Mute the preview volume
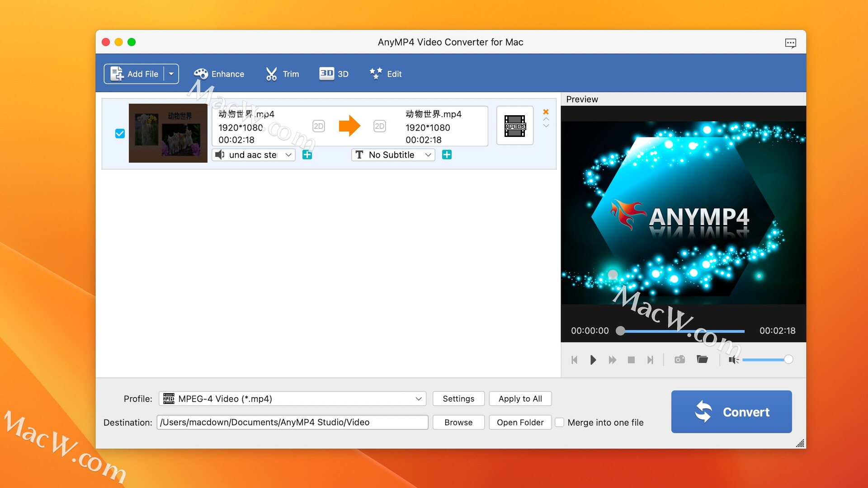The height and width of the screenshot is (488, 868). coord(733,360)
